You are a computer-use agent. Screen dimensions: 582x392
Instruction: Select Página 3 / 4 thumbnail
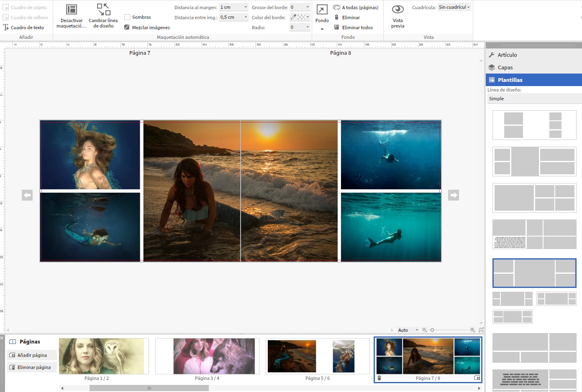(x=207, y=356)
